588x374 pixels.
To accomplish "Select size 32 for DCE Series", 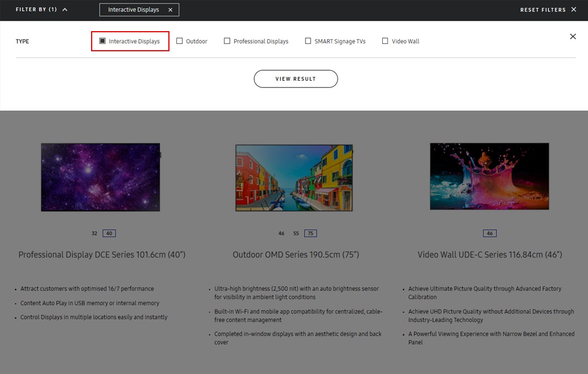I will coord(95,233).
